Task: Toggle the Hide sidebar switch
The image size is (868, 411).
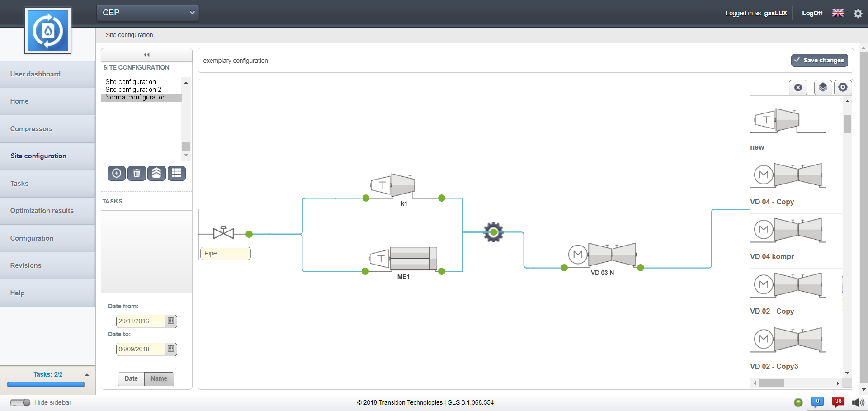Action: 20,402
